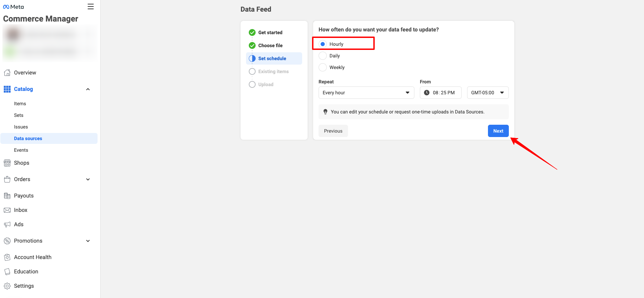This screenshot has height=298, width=644.
Task: Expand the Orders submenu chevron
Action: pos(88,179)
